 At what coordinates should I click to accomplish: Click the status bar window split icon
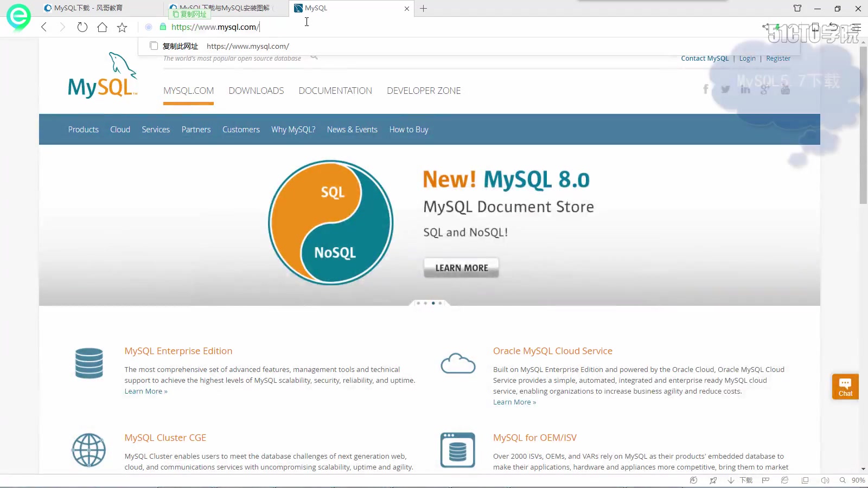[x=805, y=480]
